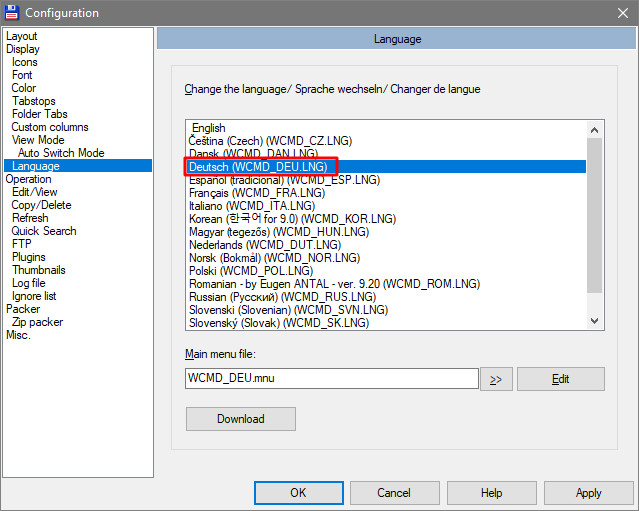Pick Deutsch (WCMD_DEU.LNG) from the list
This screenshot has width=639, height=511.
tap(386, 167)
